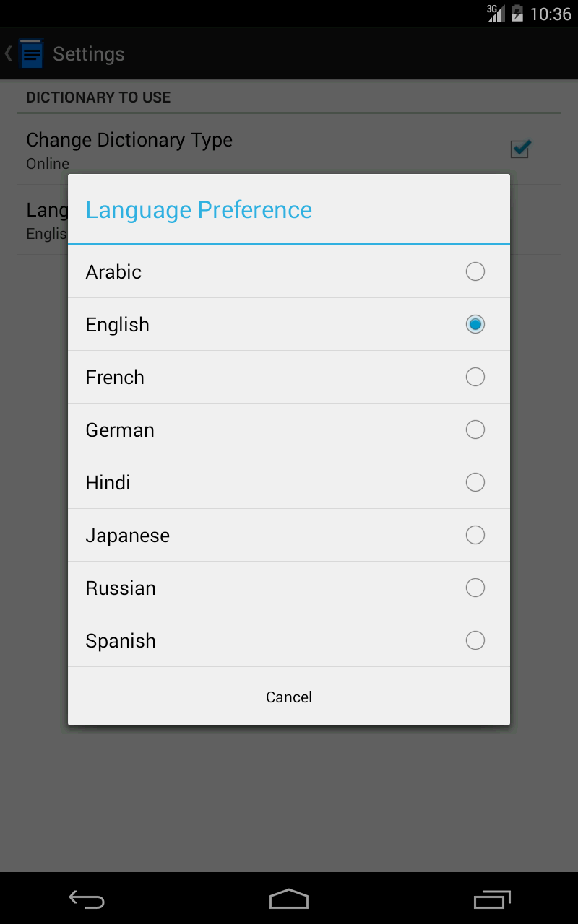Tap the Settings title in the action bar
The height and width of the screenshot is (924, 578).
[x=88, y=53]
